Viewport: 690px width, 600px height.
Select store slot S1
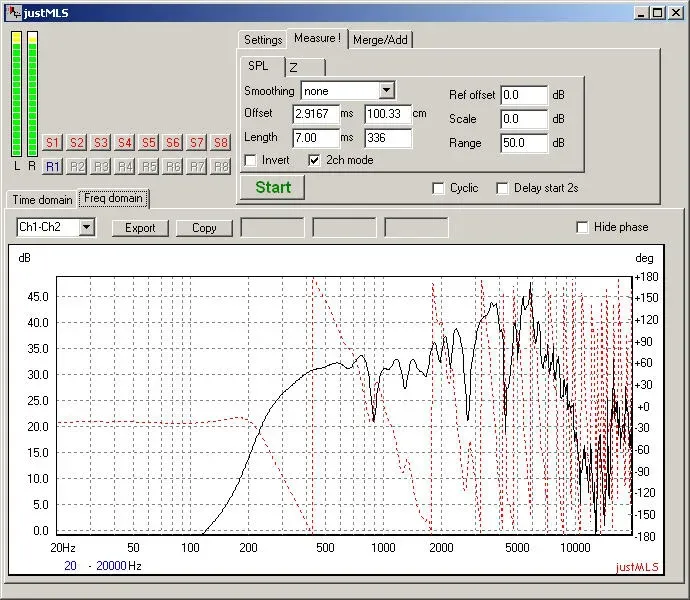[x=52, y=143]
